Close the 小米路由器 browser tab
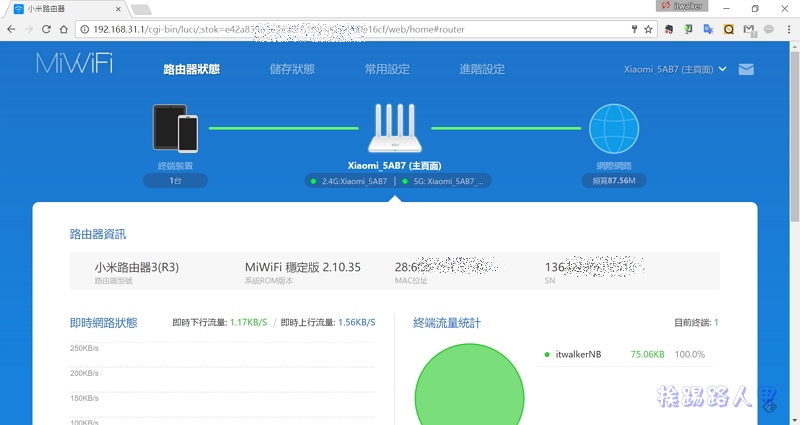Screen dimensions: 800x425 [x=118, y=9]
